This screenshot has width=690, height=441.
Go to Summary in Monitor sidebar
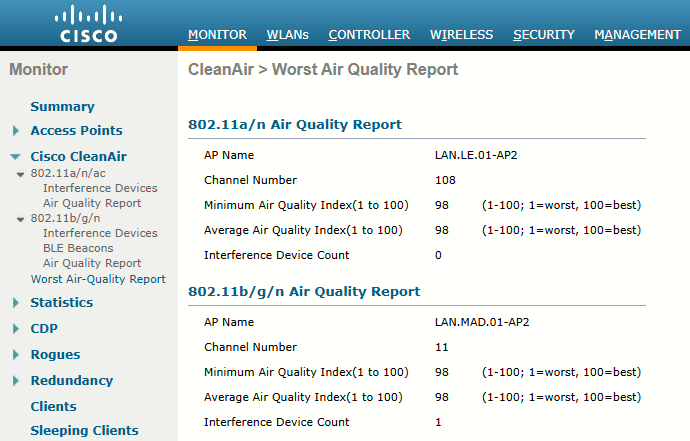(x=62, y=107)
